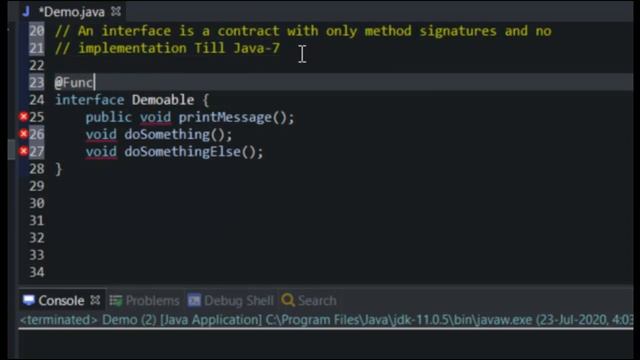Click the word Demoable on line 24
This screenshot has height=360, width=640.
pos(163,100)
